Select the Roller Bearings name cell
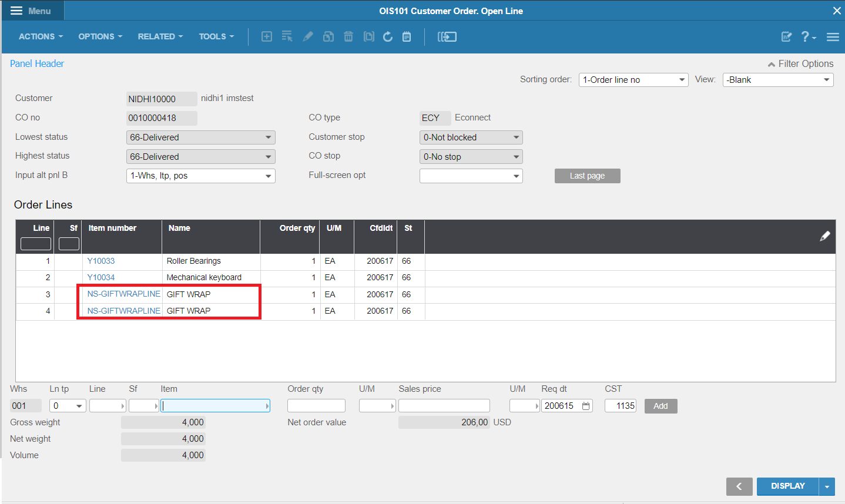This screenshot has height=504, width=845. coord(211,261)
